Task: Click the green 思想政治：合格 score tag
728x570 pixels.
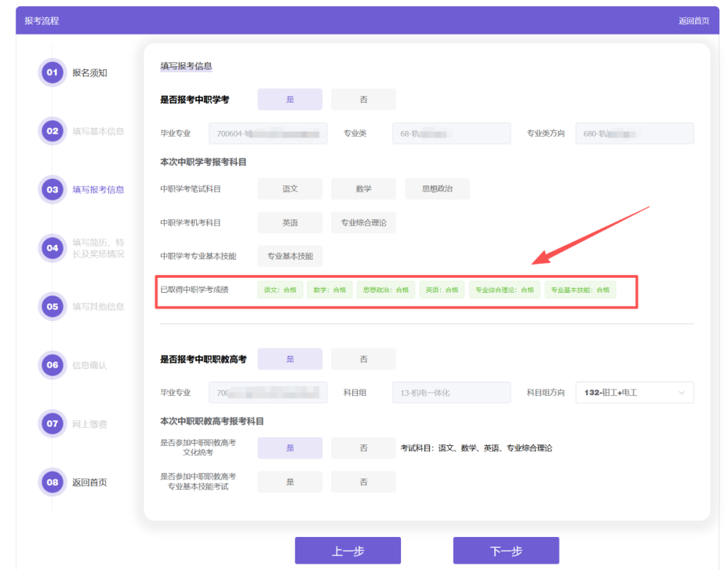Action: (386, 289)
